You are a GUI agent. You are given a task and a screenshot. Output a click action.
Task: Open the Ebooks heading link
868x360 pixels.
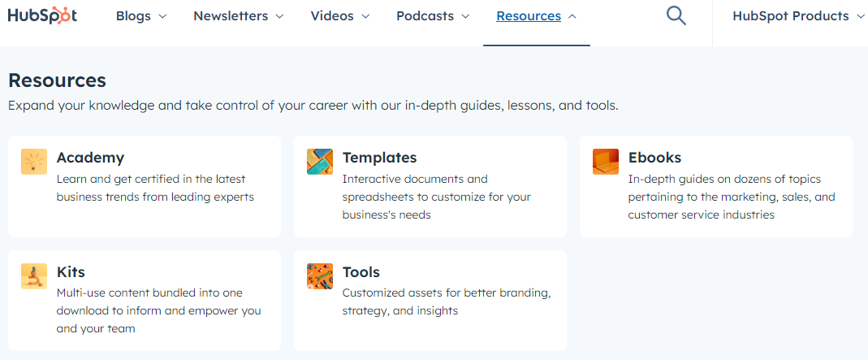654,158
